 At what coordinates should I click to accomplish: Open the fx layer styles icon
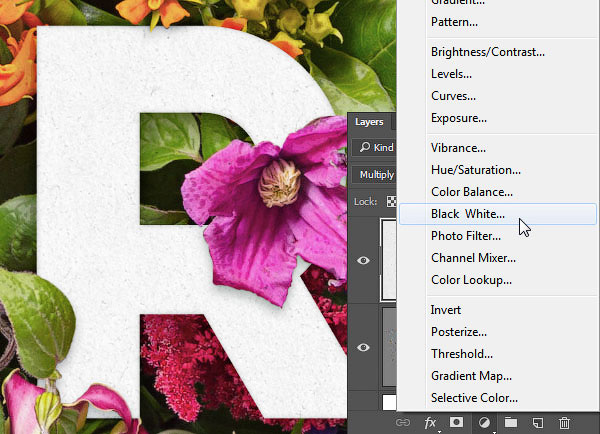tap(430, 423)
